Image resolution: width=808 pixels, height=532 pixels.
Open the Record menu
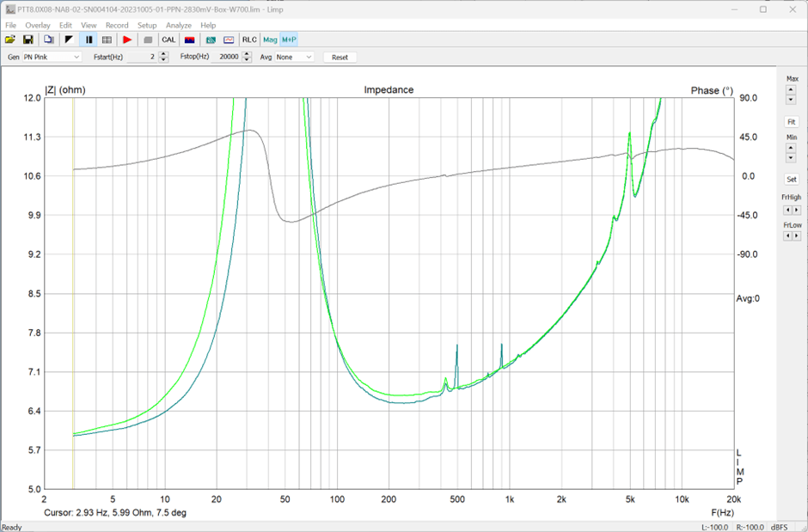pyautogui.click(x=117, y=25)
